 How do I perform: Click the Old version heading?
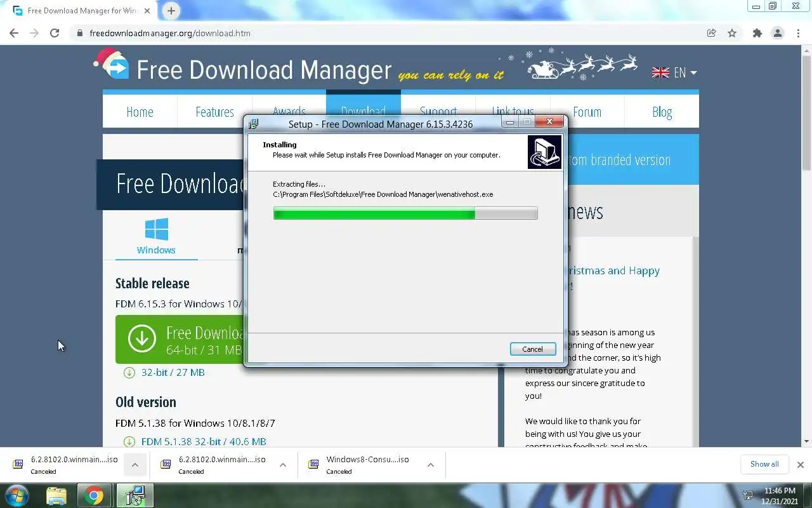[x=146, y=402]
